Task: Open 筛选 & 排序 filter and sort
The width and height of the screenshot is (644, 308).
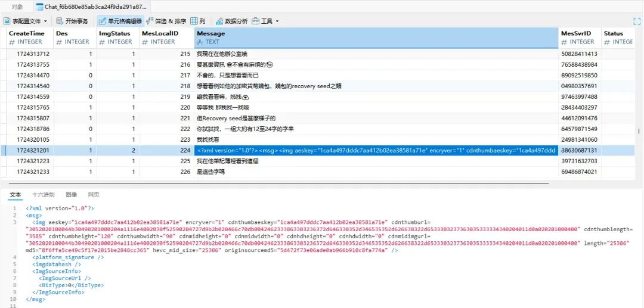Action: [166, 21]
